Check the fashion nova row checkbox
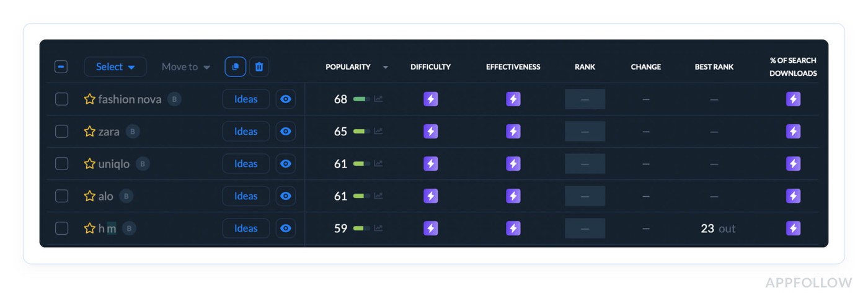 point(62,99)
